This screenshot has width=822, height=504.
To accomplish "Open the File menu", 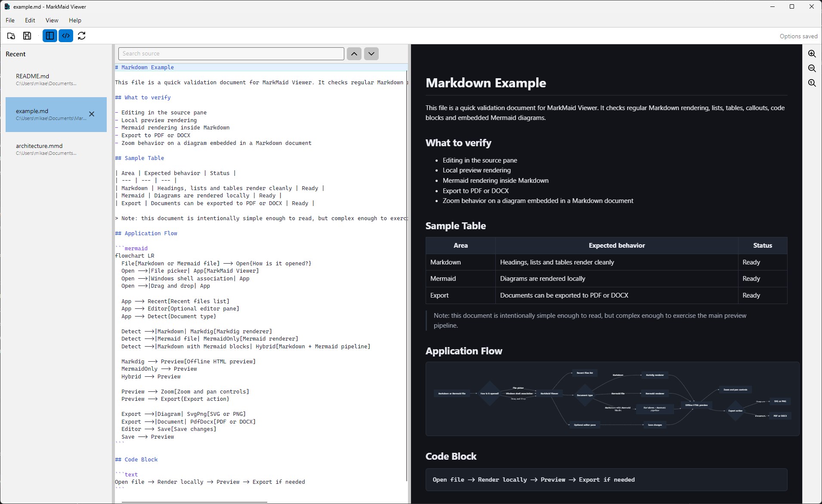I will click(10, 20).
